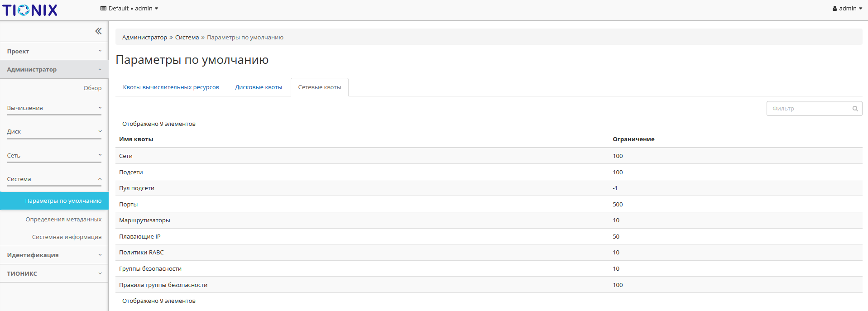
Task: Expand the Проект sidebar section
Action: point(54,51)
